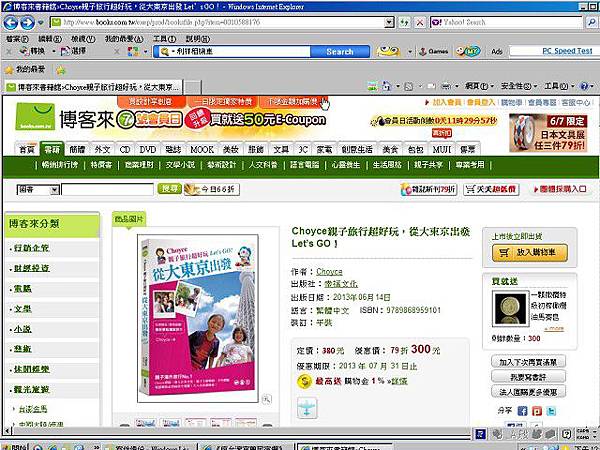Screen dimensions: 600x450
Task: Click the green 搜尋 site search button
Action: click(170, 189)
